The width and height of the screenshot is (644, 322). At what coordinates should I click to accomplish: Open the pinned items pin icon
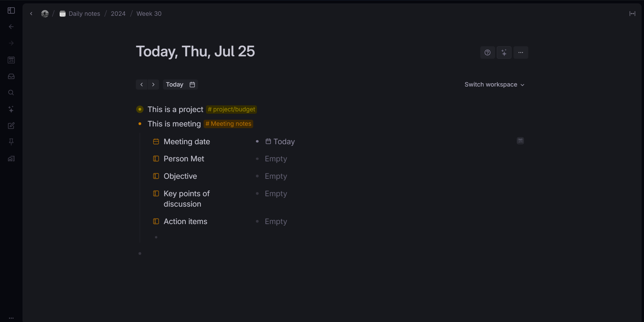[11, 142]
